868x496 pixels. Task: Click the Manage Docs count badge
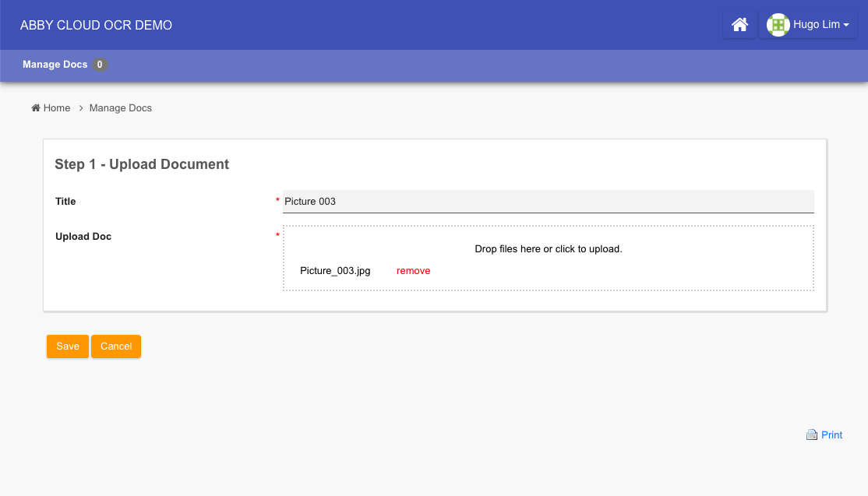pos(100,65)
